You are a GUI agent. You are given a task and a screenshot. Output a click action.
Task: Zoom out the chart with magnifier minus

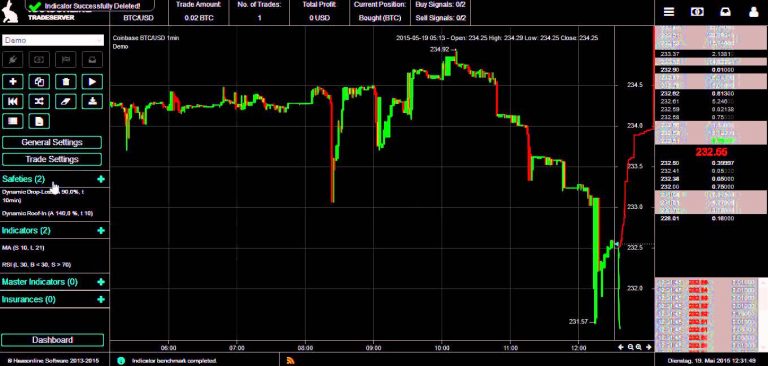click(631, 347)
